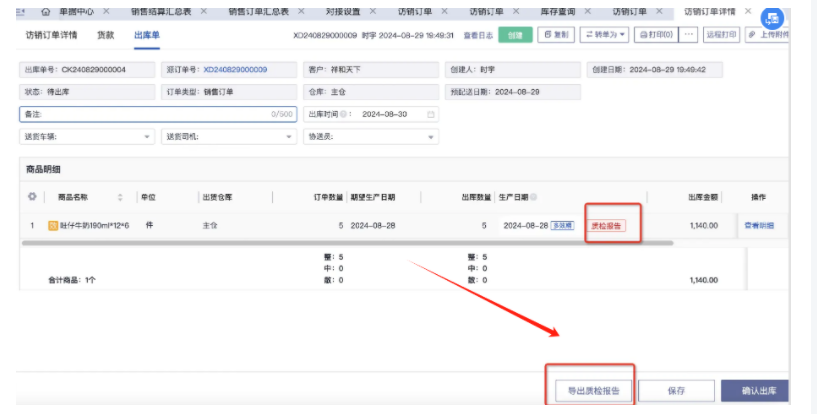817x414 pixels.
Task: Click the orange product image icon in row 1
Action: point(53,226)
